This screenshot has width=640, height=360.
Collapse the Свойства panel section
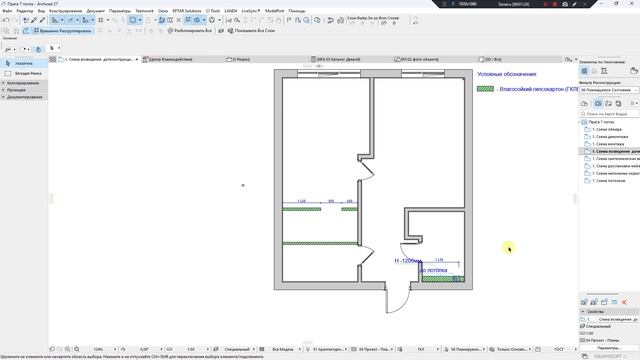click(x=583, y=311)
